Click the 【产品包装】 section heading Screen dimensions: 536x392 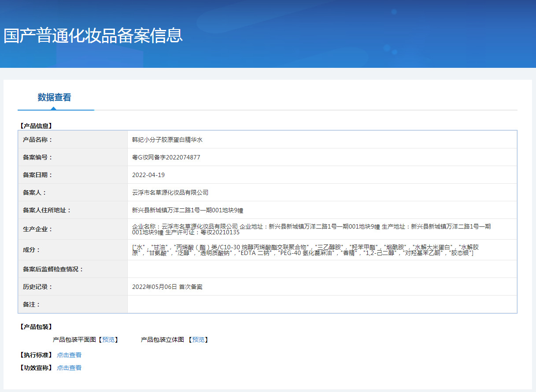tap(36, 327)
